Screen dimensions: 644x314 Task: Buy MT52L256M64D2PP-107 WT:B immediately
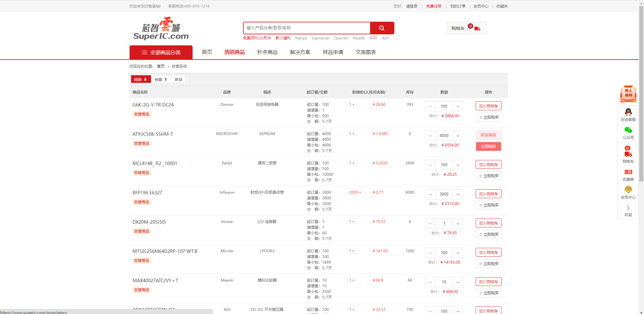[488, 264]
